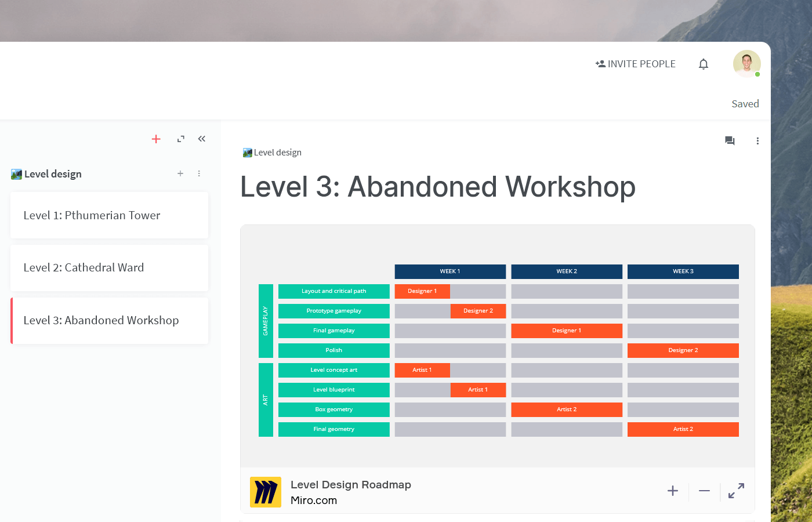Collapse the sidebar with double chevron
Image resolution: width=812 pixels, height=522 pixels.
pos(202,139)
